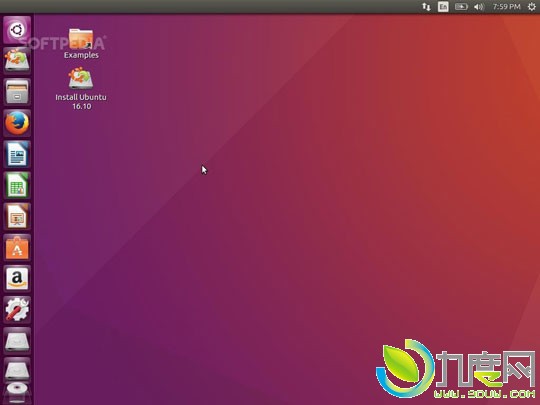This screenshot has width=540, height=405.
Task: Open the Examples folder on desktop
Action: [81, 39]
